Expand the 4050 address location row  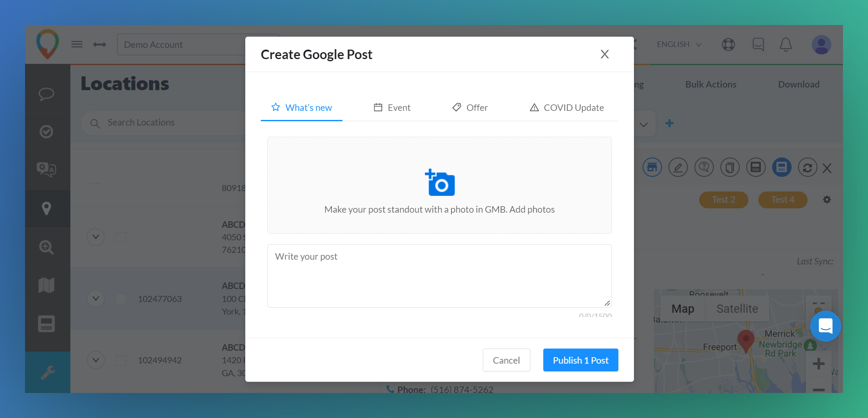tap(96, 237)
